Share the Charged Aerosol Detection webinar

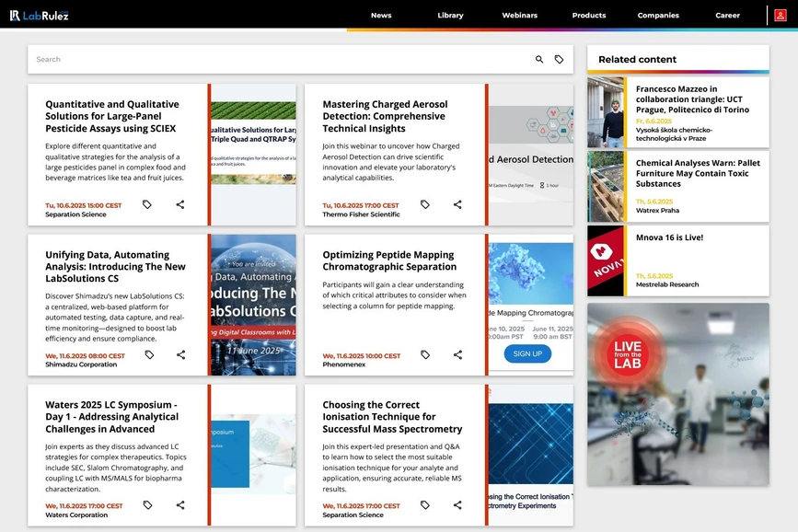click(457, 204)
